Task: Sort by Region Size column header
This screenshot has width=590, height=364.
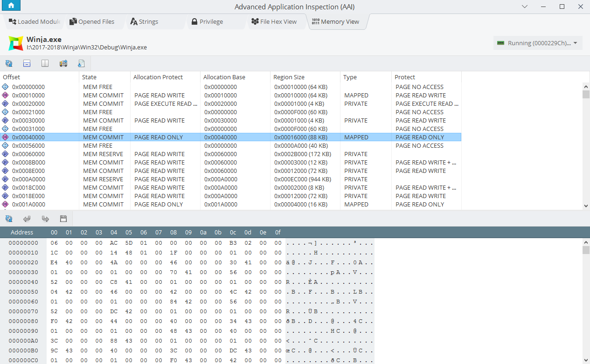Action: click(289, 77)
